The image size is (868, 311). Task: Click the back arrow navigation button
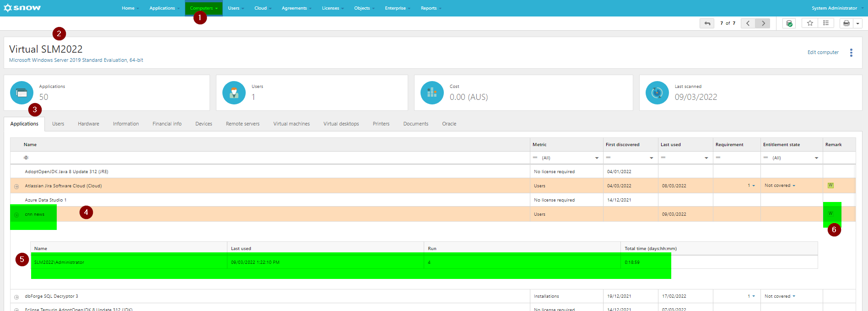pyautogui.click(x=707, y=23)
